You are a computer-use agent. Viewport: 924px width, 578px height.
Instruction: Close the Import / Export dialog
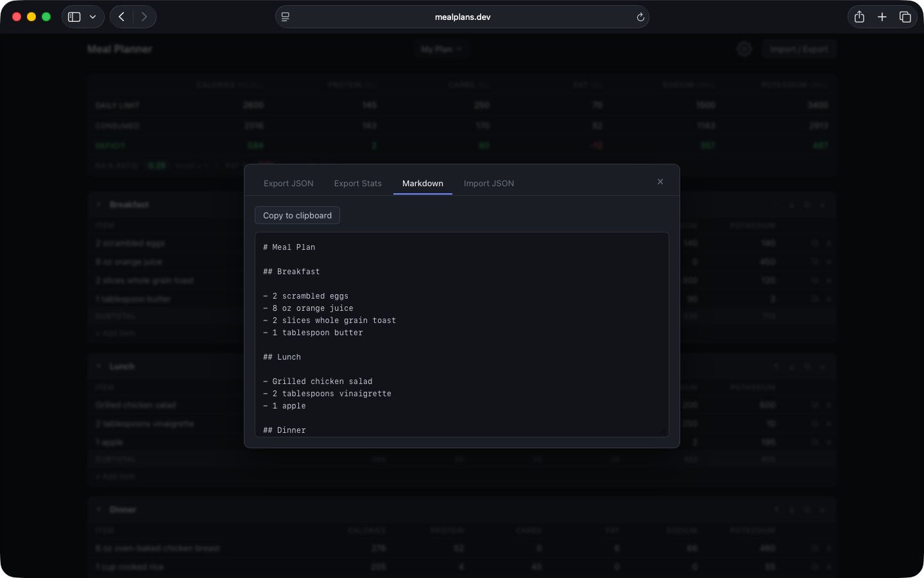point(660,182)
